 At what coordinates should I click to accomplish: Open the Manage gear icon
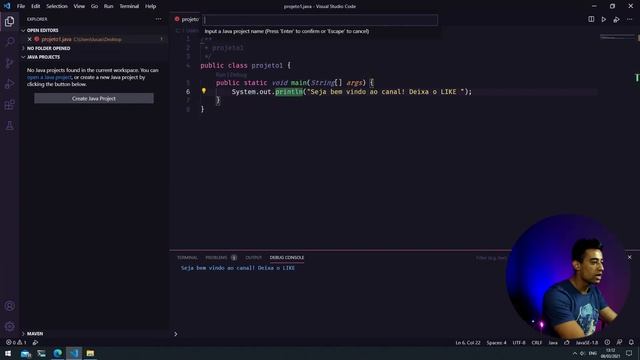pyautogui.click(x=9, y=326)
